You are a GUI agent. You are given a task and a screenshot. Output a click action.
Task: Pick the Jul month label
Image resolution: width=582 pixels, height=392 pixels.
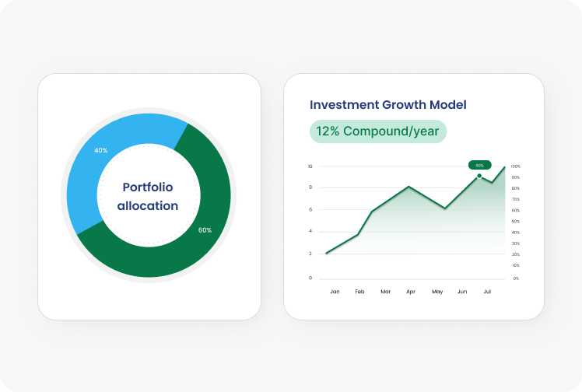tap(488, 292)
